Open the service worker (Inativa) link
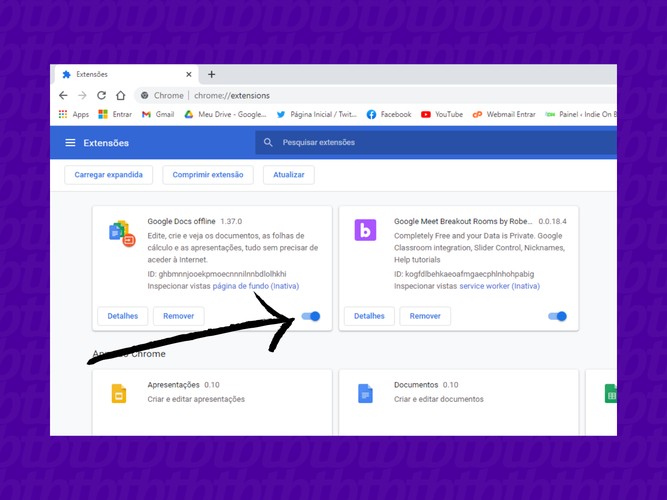Screen dimensions: 667x500 499,286
